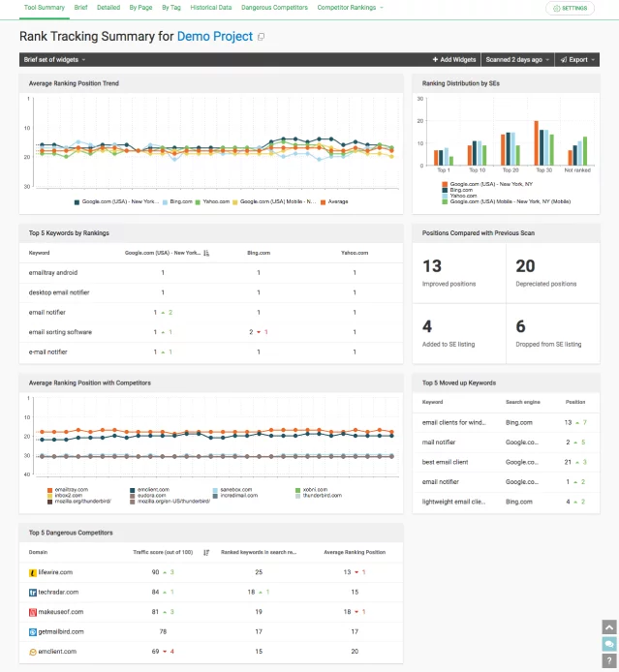The image size is (619, 672).
Task: Open the Export dropdown
Action: (577, 60)
